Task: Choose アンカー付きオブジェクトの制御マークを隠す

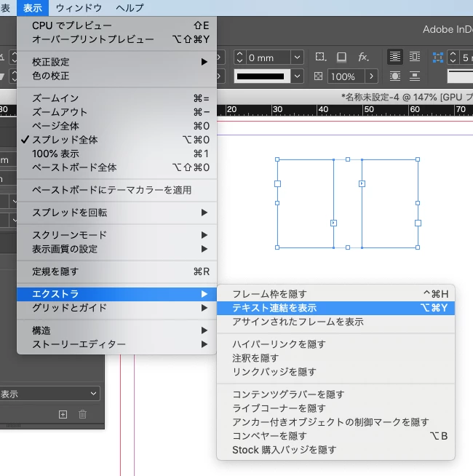Action: click(335, 422)
